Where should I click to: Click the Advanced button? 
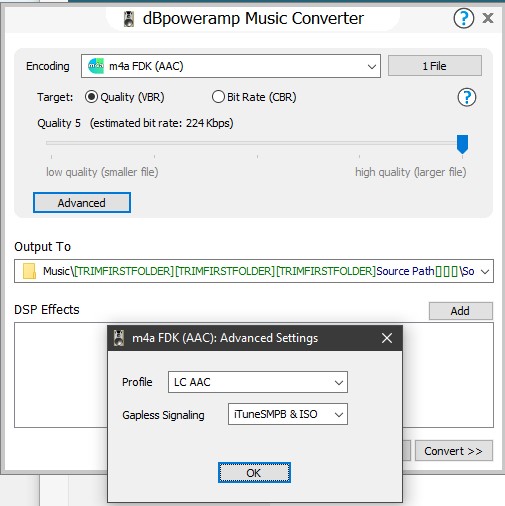[82, 202]
